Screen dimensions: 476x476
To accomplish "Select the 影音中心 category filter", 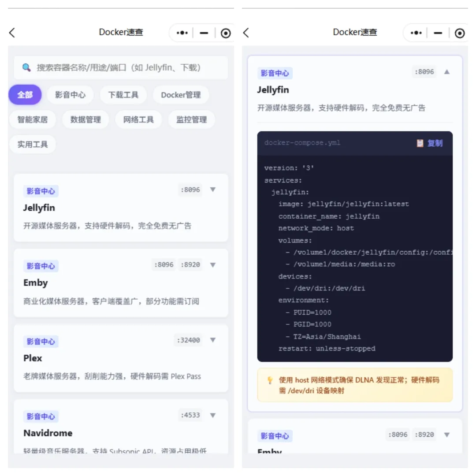I will click(70, 95).
